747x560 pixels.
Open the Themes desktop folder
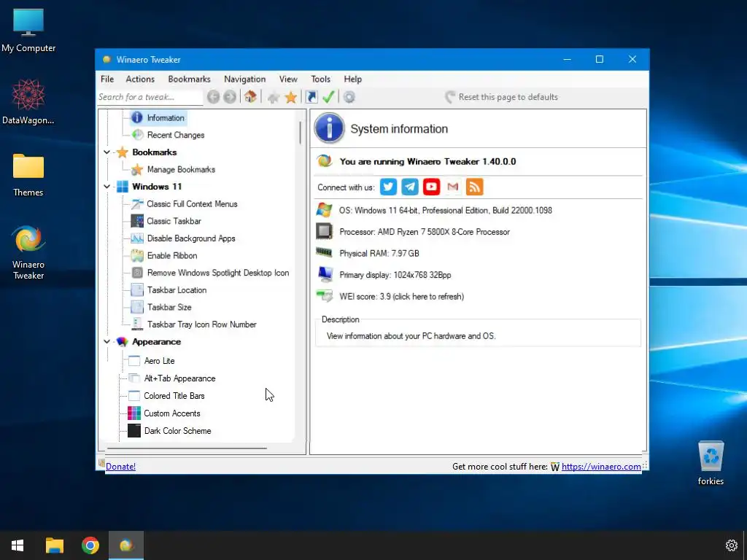click(x=28, y=175)
